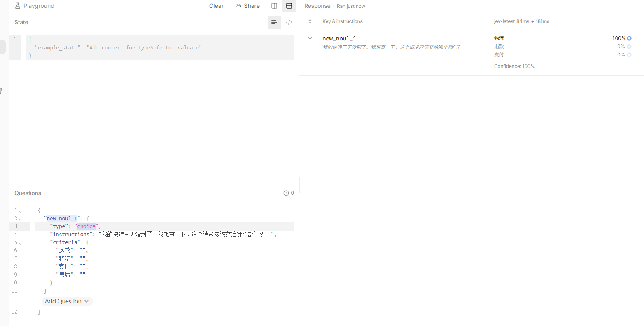Viewport: 644px width, 326px height.
Task: Click the "售后" criteria key
Action: [65, 275]
